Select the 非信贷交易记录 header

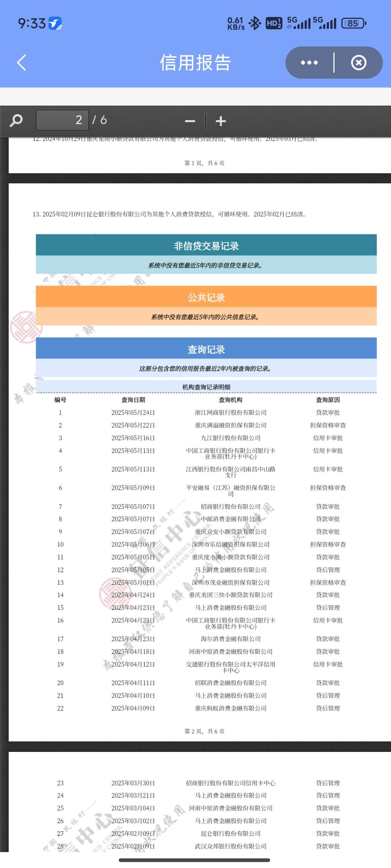[206, 246]
